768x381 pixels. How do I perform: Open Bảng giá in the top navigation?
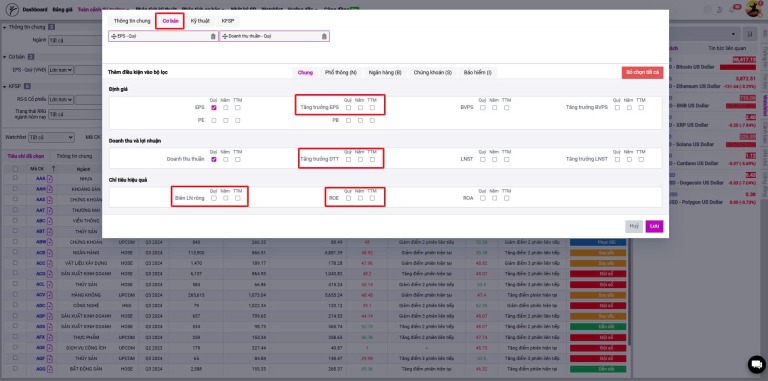point(62,9)
